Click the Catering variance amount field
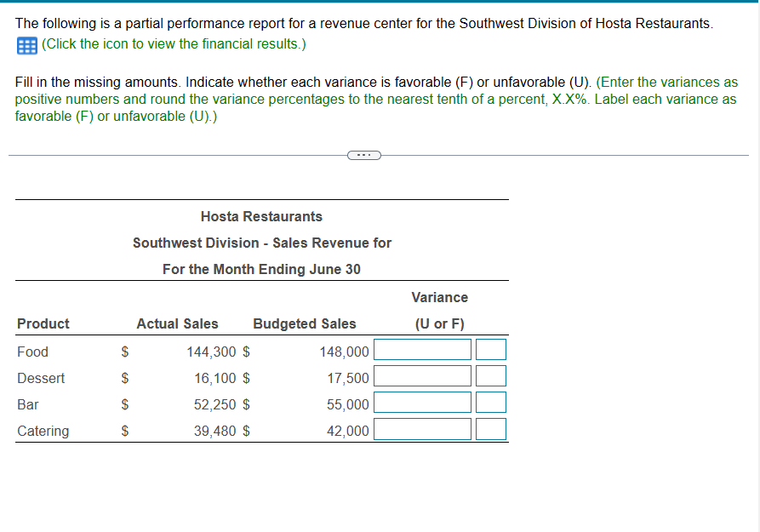This screenshot has height=532, width=760. [422, 429]
